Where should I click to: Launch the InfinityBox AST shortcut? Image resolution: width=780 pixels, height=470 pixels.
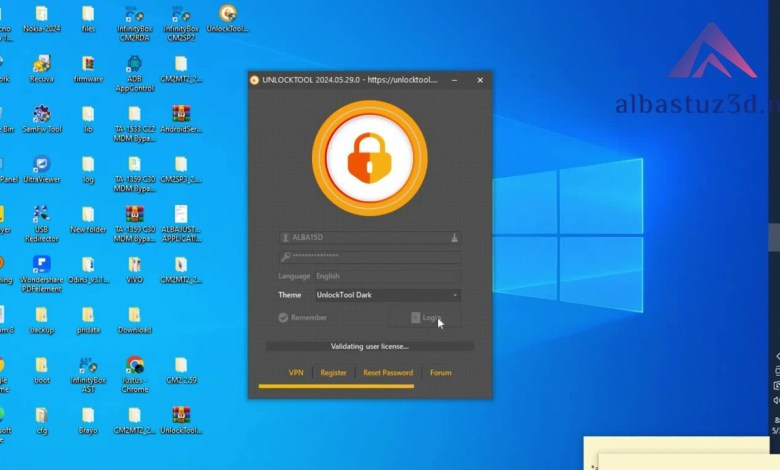tap(88, 375)
